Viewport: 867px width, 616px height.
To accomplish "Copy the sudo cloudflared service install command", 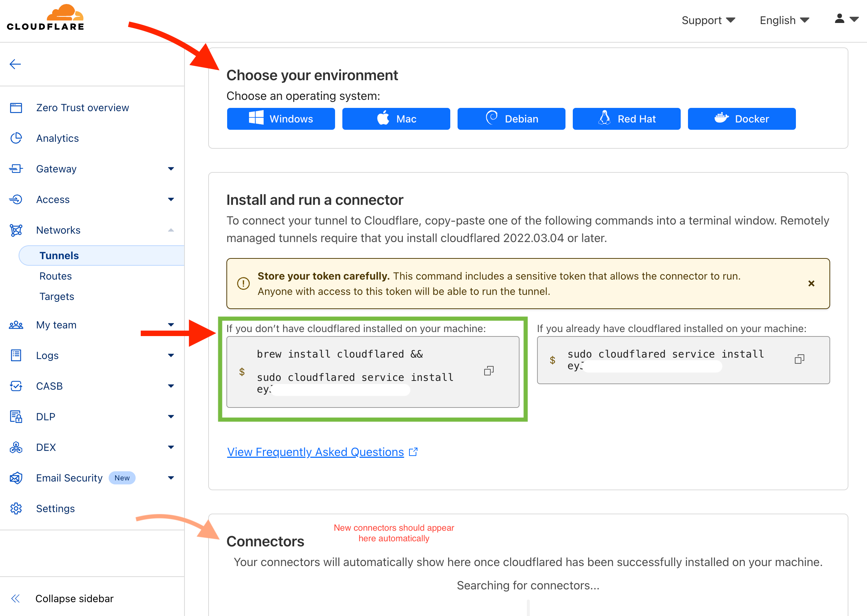I will click(799, 359).
